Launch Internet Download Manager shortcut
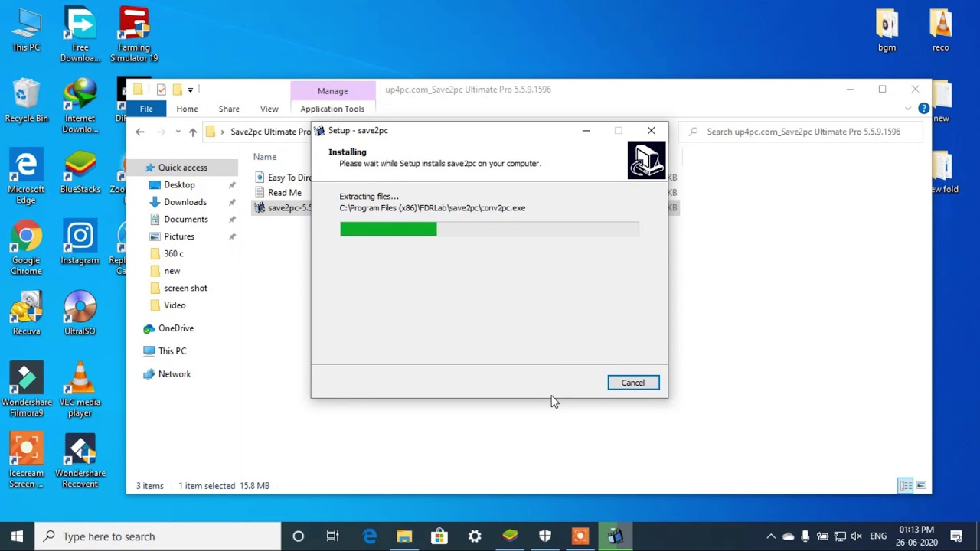 80,106
